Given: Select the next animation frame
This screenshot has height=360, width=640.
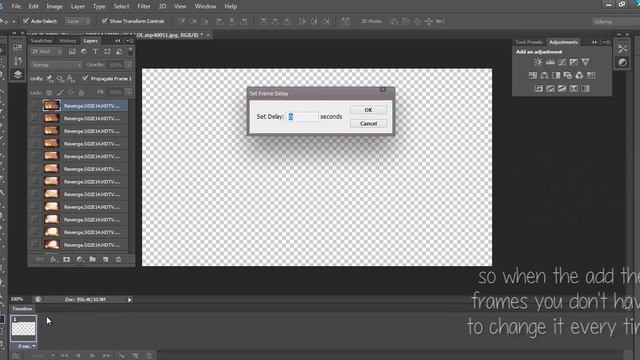Looking at the screenshot, I should 107,356.
